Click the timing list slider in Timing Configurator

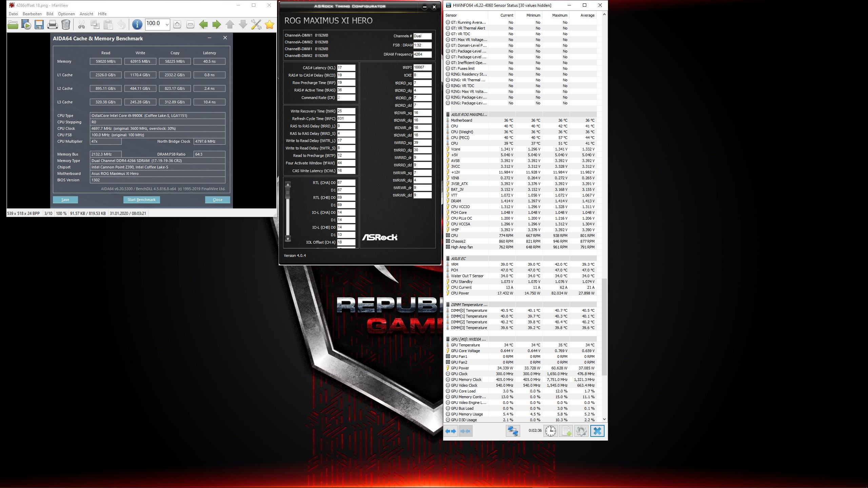click(288, 193)
